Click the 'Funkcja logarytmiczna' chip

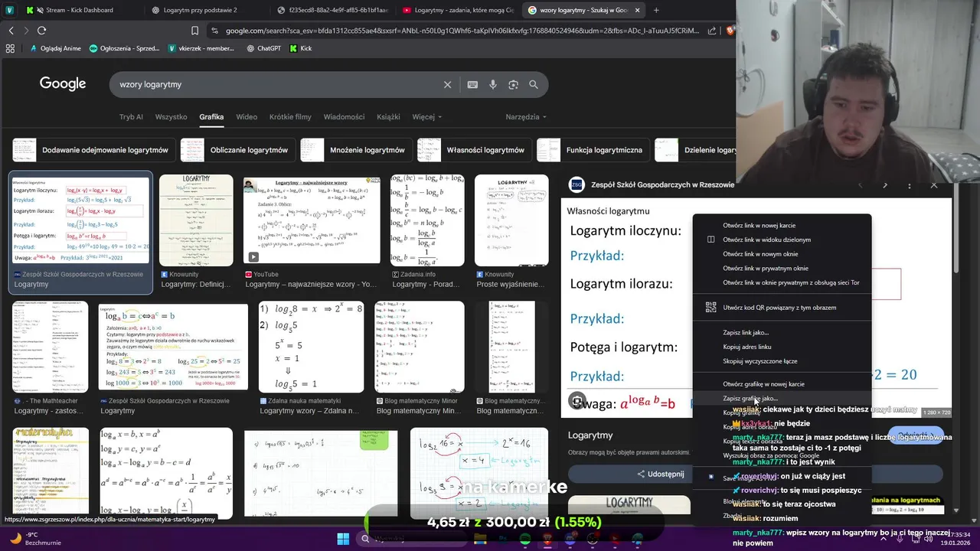(593, 150)
